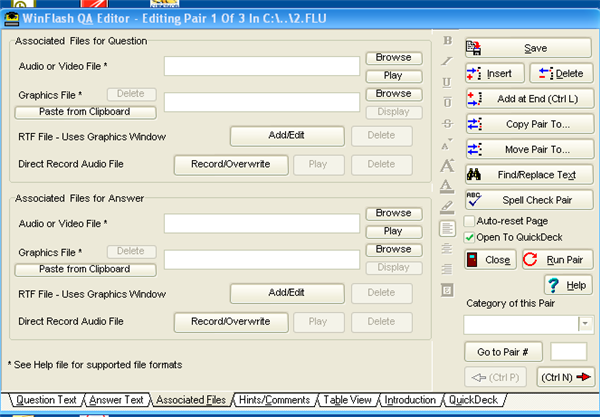Open the Hints/Comments tab
Screen dimensions: 600x417
[x=274, y=400]
